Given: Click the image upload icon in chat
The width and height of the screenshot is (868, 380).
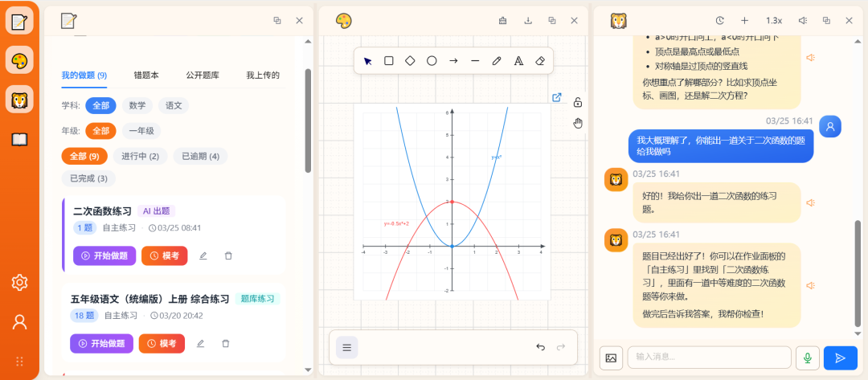Looking at the screenshot, I should point(611,358).
